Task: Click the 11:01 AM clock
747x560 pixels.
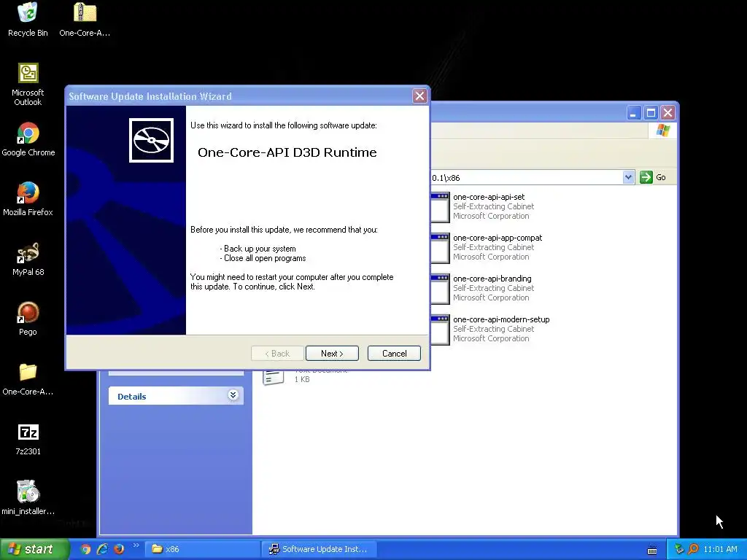Action: [720, 549]
